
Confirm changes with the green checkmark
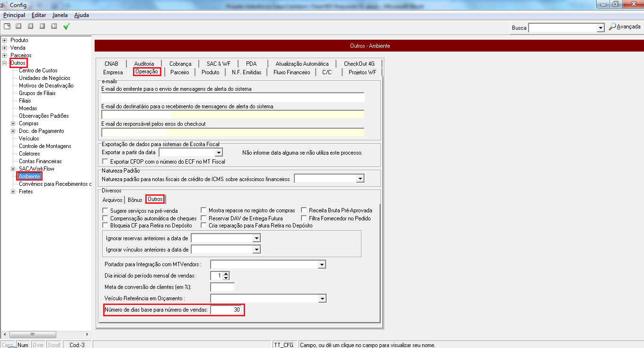[66, 26]
